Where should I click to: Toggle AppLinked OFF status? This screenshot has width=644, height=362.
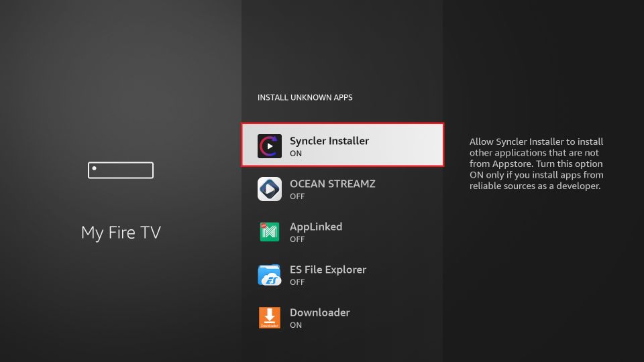coord(297,239)
